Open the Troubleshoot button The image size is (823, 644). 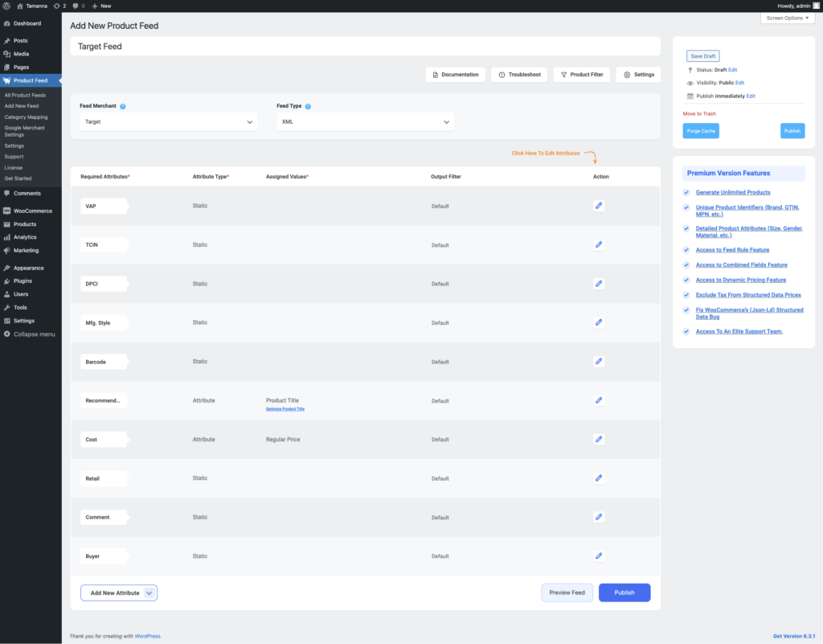click(519, 75)
